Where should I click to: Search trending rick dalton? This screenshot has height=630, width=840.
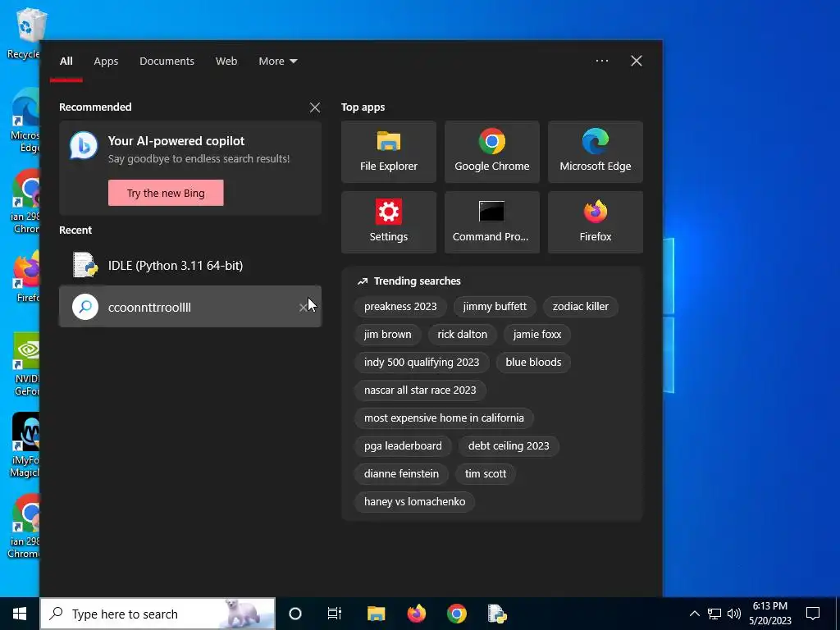pos(462,335)
